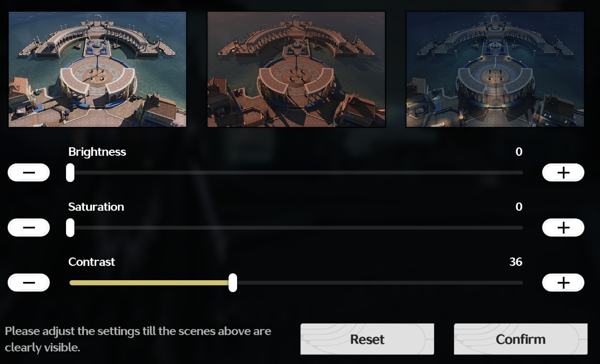
Task: Click the Reset button
Action: click(x=367, y=339)
